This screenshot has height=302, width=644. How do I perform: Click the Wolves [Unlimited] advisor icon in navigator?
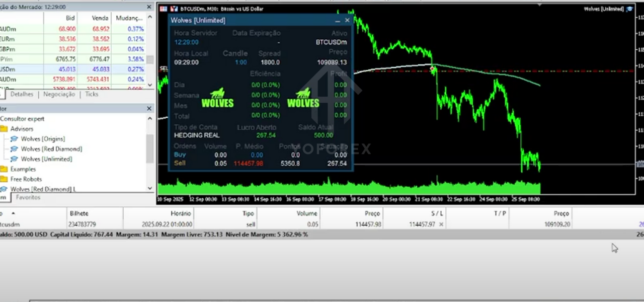[x=14, y=159]
